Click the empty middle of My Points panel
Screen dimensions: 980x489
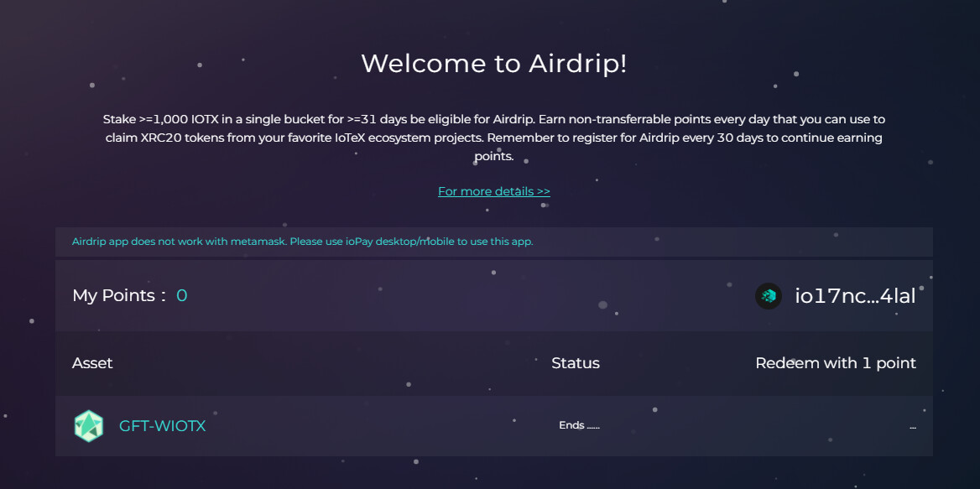click(x=469, y=296)
